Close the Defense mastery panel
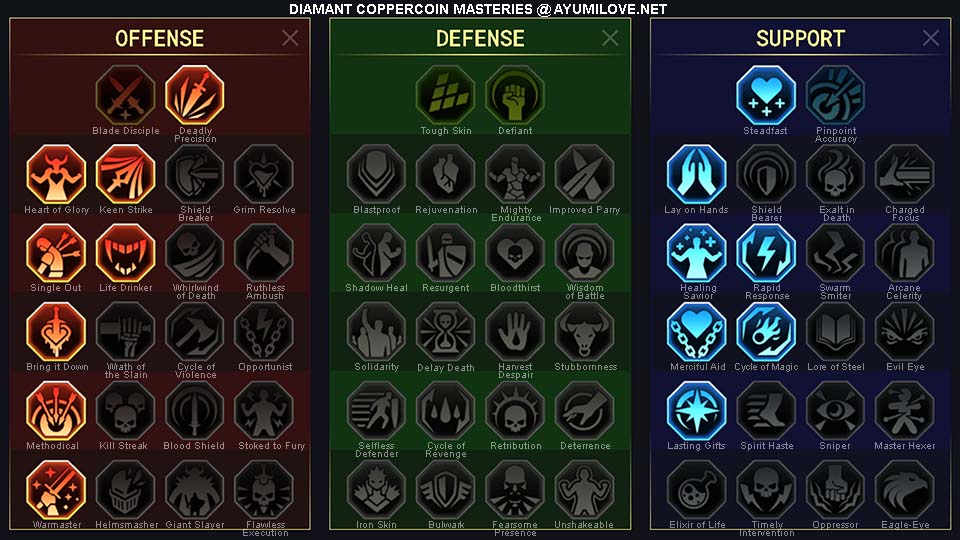 pyautogui.click(x=610, y=38)
